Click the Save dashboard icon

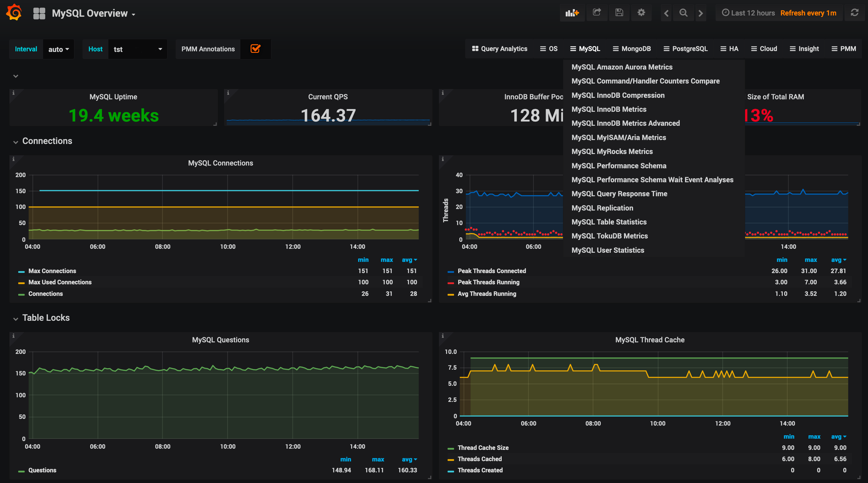coord(619,13)
